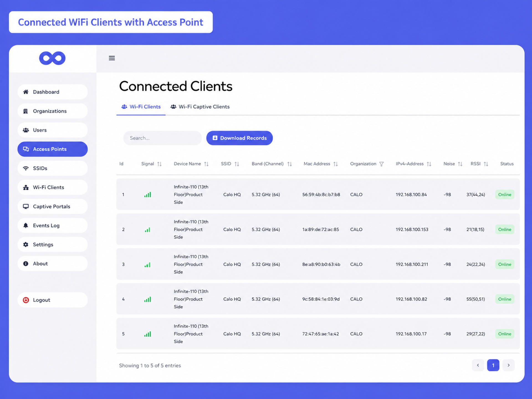
Task: Click signal bars icon in row 2
Action: (x=147, y=230)
